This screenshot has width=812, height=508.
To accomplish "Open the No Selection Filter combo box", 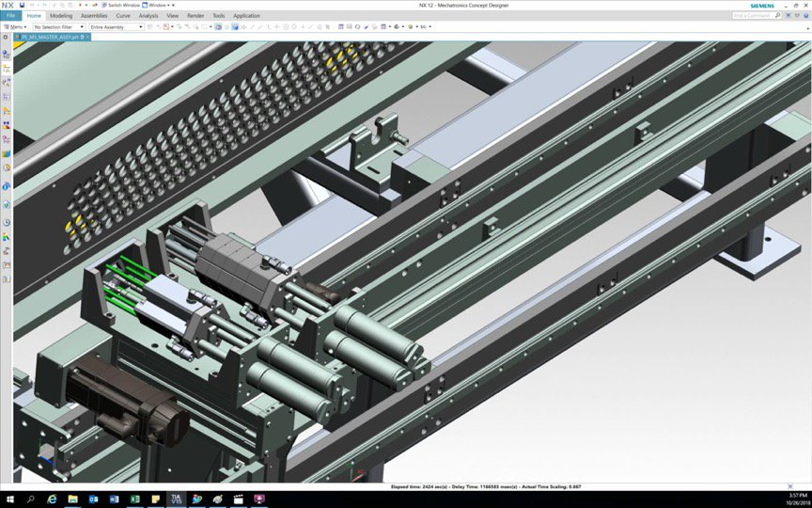I will coord(58,26).
